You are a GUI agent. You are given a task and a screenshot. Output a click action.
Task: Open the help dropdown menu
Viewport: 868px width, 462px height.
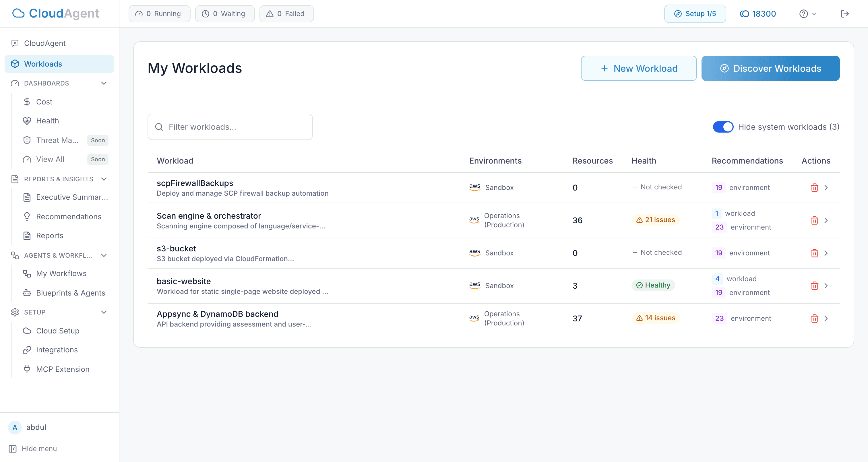[807, 14]
